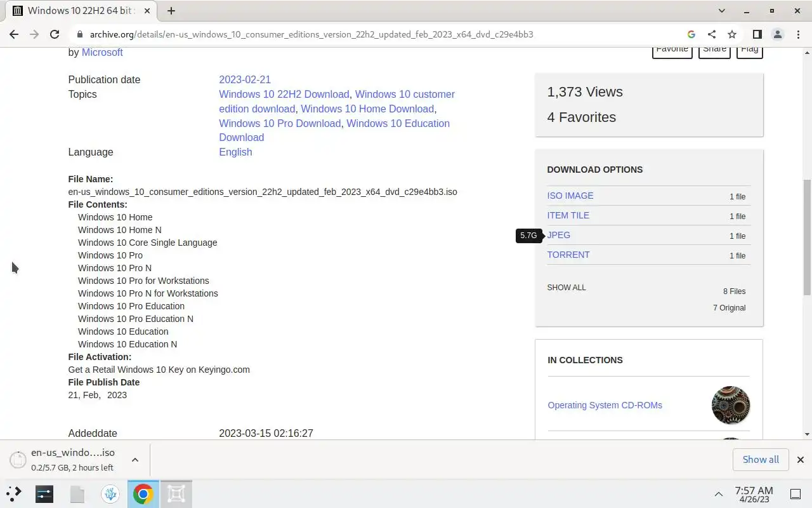
Task: Share this page from address bar
Action: pyautogui.click(x=712, y=34)
